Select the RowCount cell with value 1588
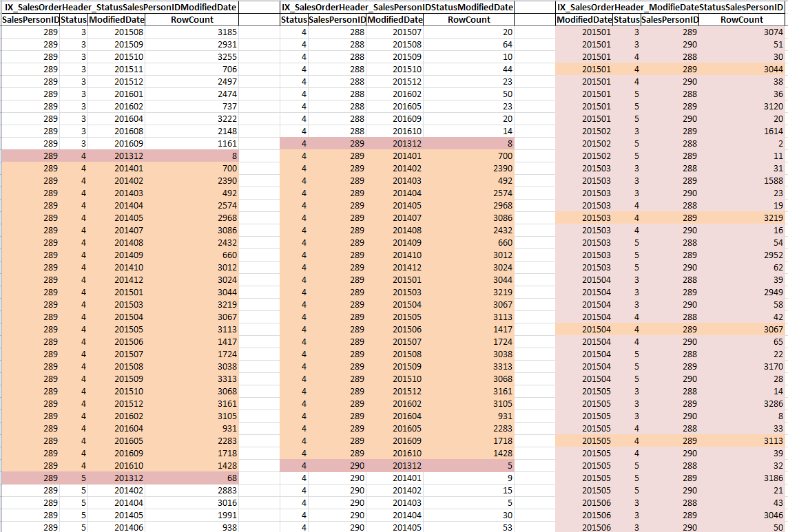 (x=742, y=181)
